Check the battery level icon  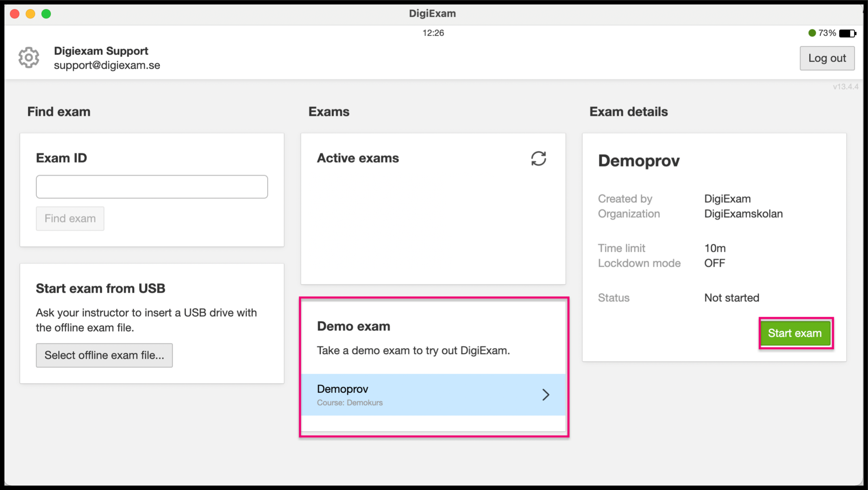[x=847, y=33]
